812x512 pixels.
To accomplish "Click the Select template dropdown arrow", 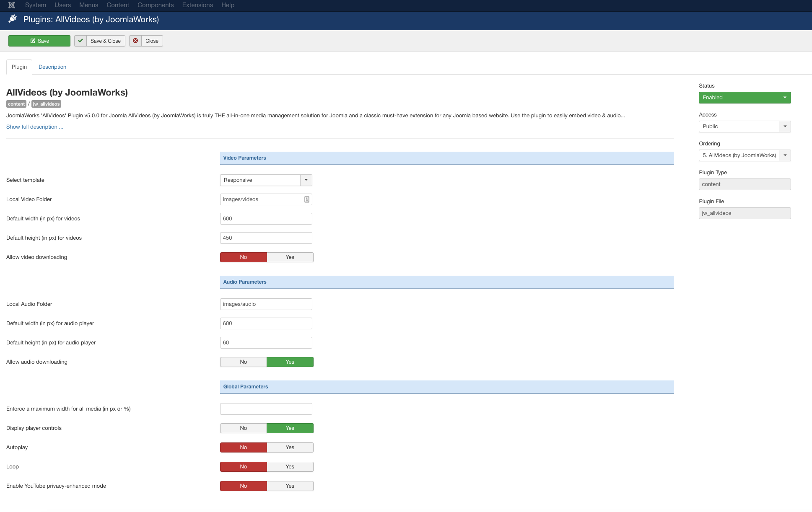I will pyautogui.click(x=306, y=180).
